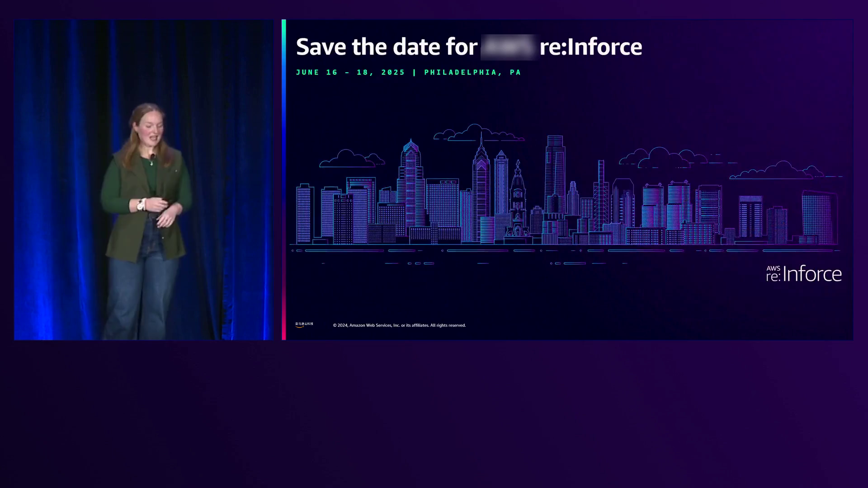This screenshot has height=488, width=868.
Task: Click the small Amazon logo beside the copyright
Action: (304, 324)
